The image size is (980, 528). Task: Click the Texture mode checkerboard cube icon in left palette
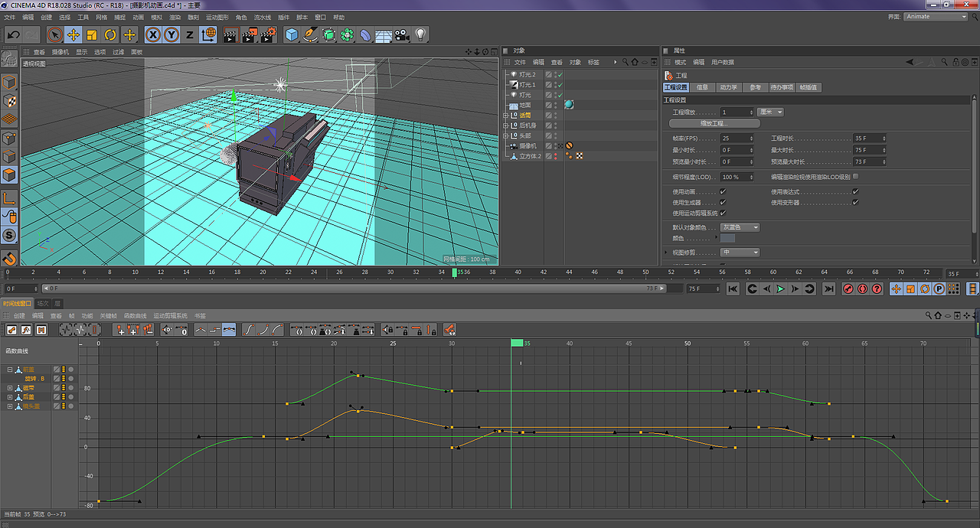9,100
